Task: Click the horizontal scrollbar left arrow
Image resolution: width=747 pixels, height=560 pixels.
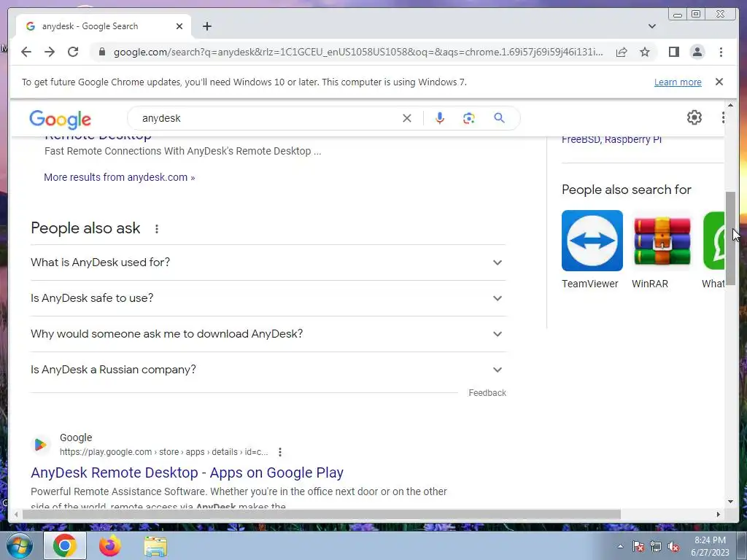Action: click(16, 514)
